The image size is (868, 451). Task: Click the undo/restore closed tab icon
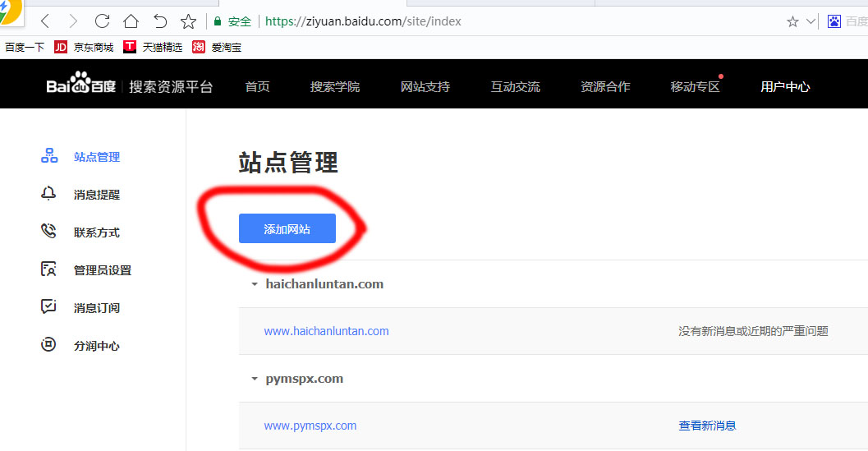pos(160,21)
